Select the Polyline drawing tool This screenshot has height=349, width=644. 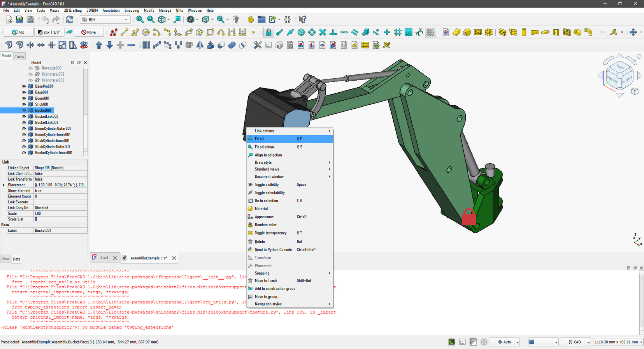point(135,32)
